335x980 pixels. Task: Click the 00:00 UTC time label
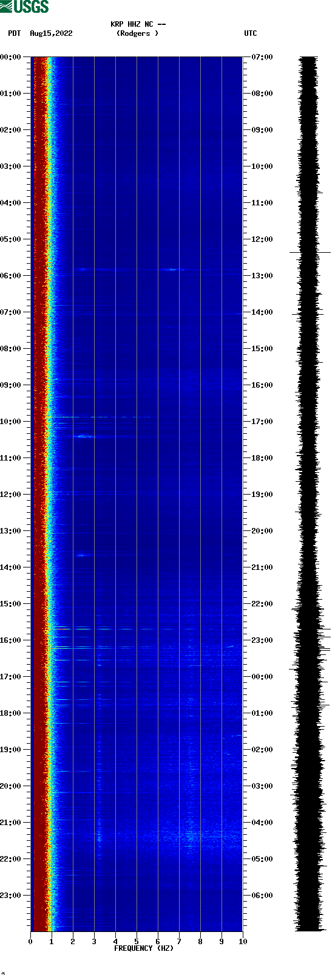click(x=262, y=677)
